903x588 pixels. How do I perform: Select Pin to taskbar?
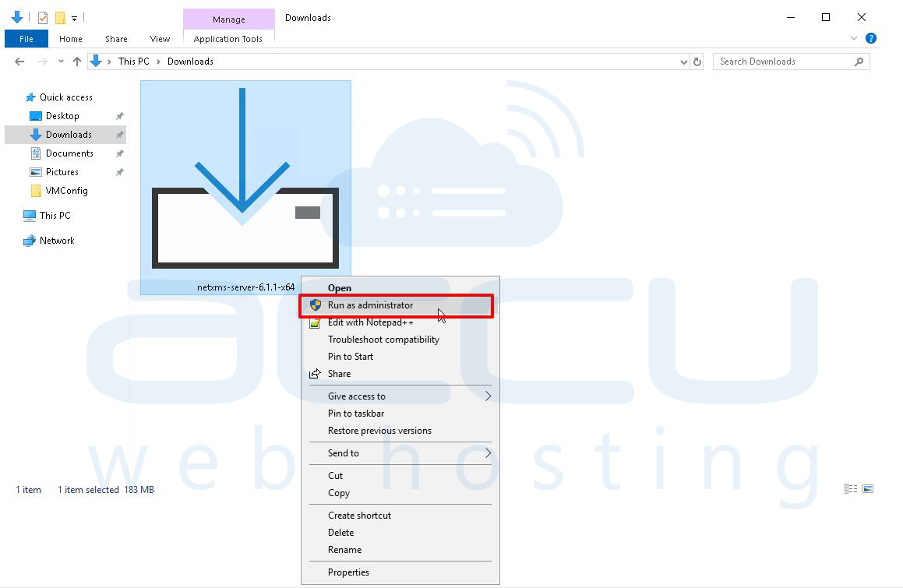400,414
